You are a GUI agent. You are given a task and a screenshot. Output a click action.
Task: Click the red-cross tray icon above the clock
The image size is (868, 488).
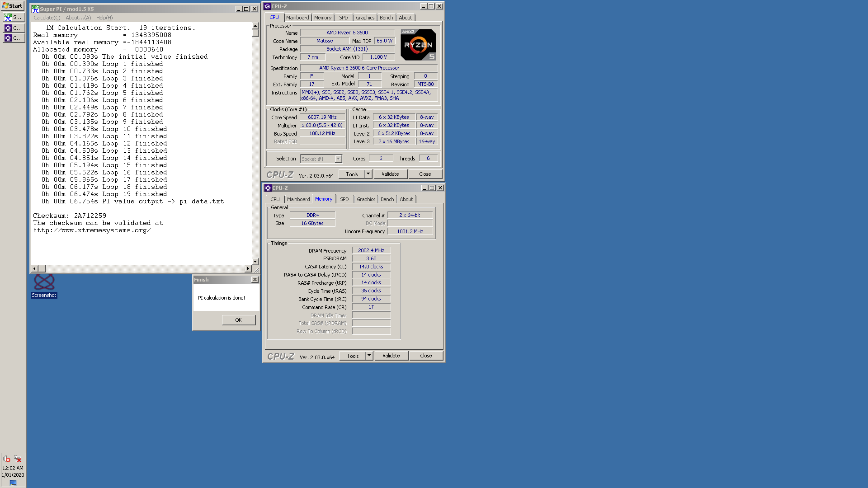pyautogui.click(x=7, y=459)
